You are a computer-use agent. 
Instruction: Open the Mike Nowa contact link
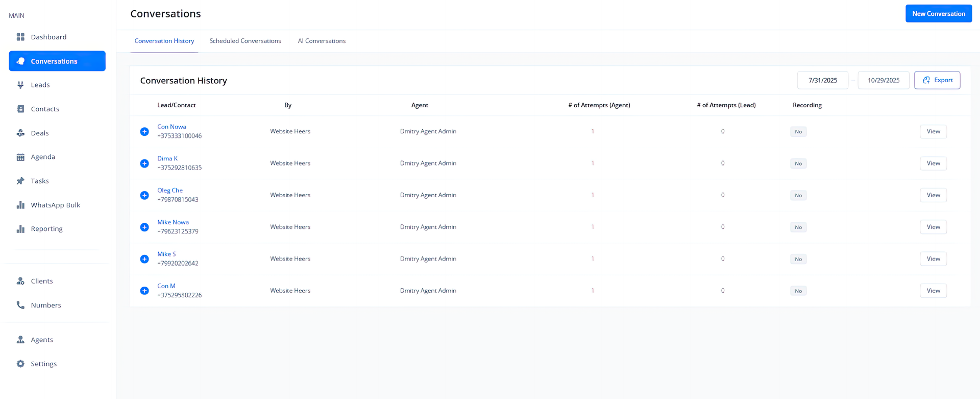pos(173,222)
